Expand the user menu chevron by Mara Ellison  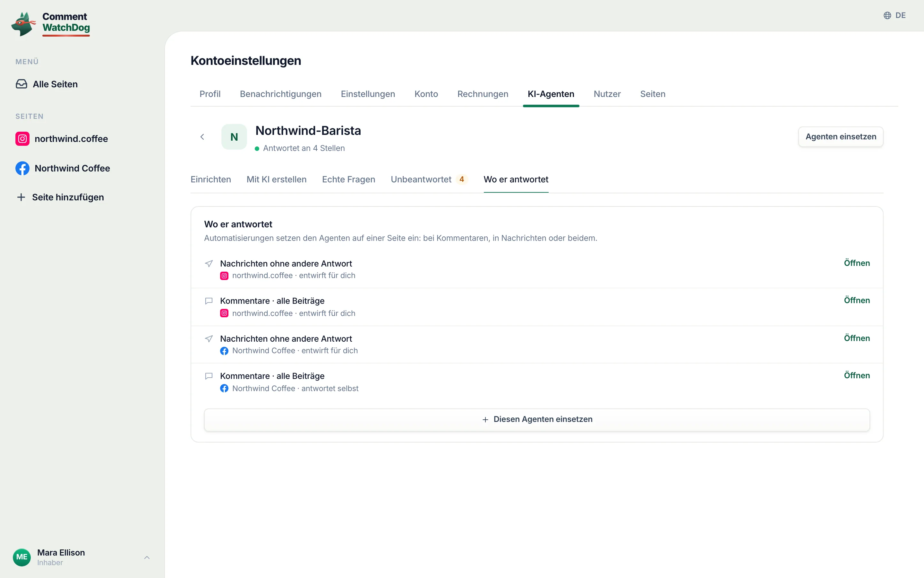coord(147,557)
